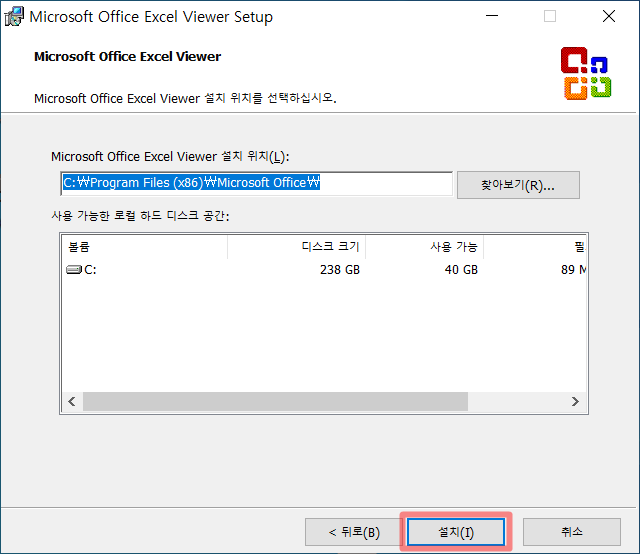Click the right arrow of horizontal scrollbar

pos(575,401)
